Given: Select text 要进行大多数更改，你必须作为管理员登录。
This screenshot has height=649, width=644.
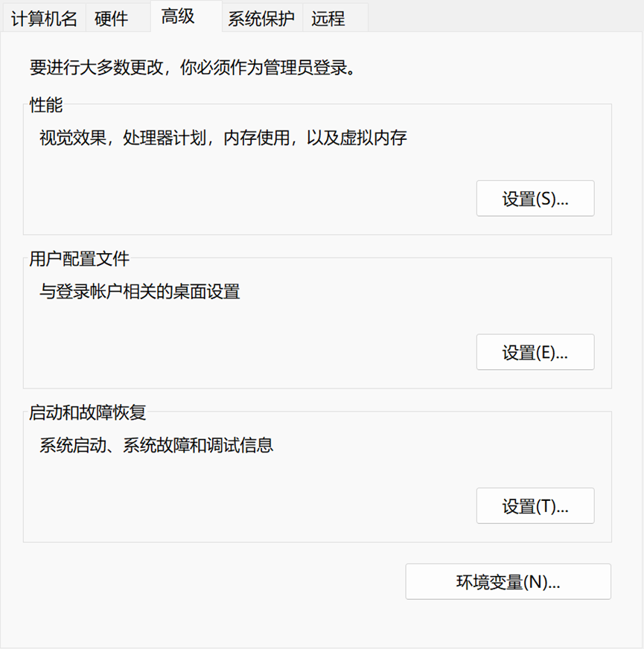Looking at the screenshot, I should [x=193, y=68].
